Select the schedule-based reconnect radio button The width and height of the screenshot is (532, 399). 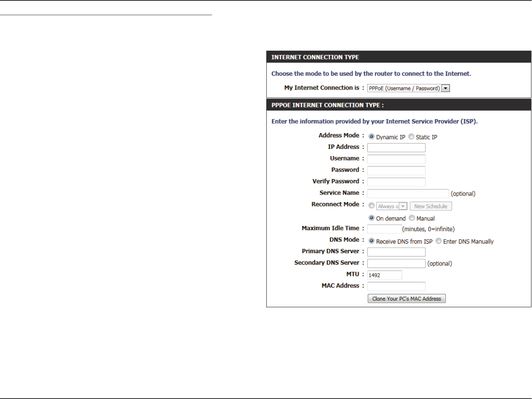point(372,206)
